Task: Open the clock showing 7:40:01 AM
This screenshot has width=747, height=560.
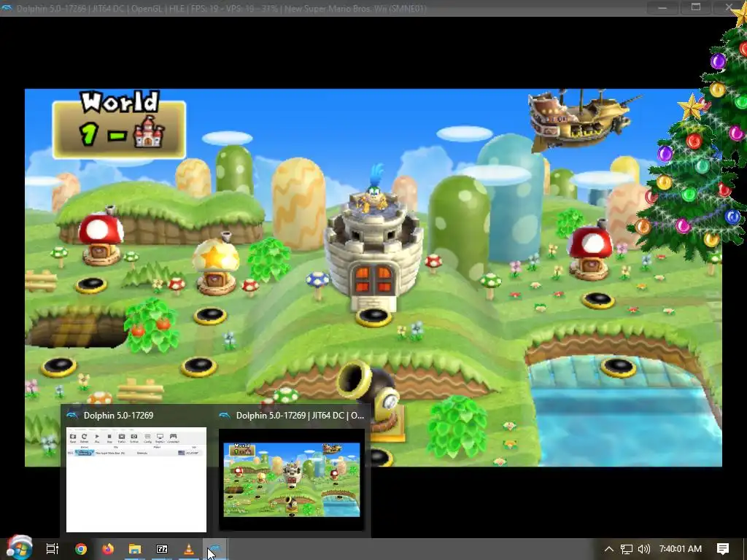Action: tap(681, 549)
